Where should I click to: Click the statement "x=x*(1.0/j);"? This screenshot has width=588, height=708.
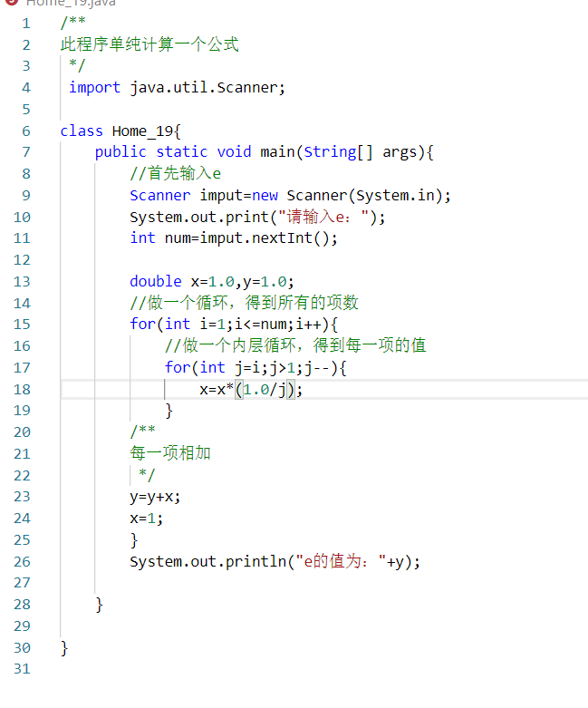coord(251,389)
